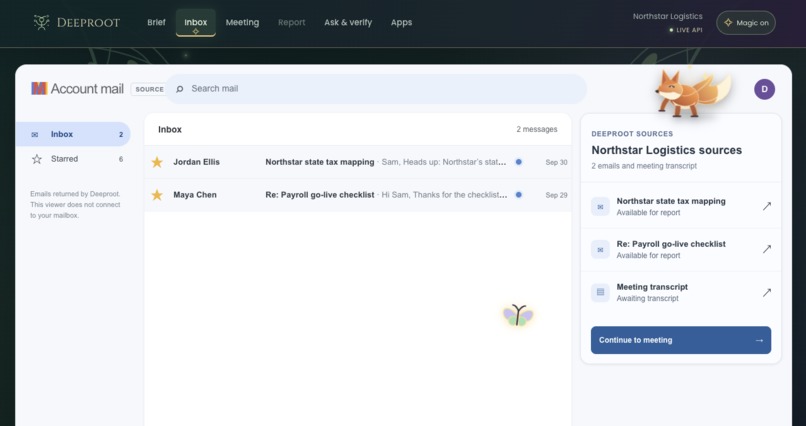
Task: Click the Sep 29 date
Action: (556, 195)
